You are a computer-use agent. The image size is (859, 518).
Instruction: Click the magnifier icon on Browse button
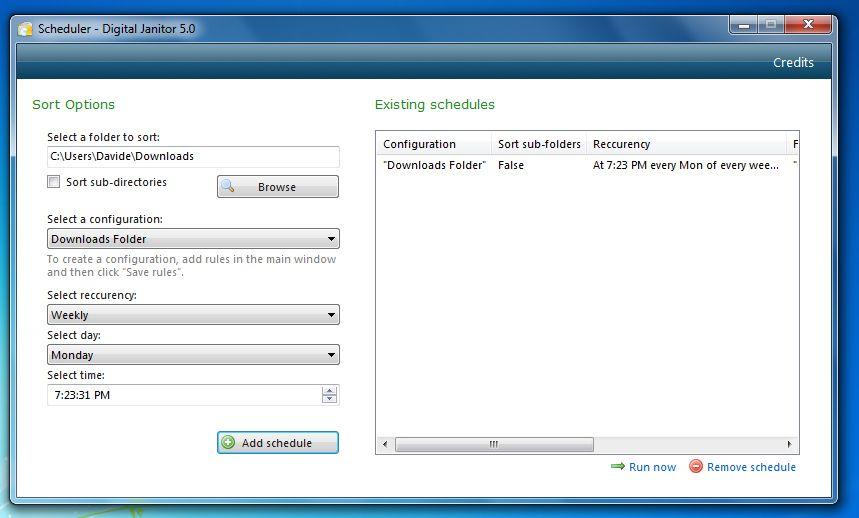228,186
